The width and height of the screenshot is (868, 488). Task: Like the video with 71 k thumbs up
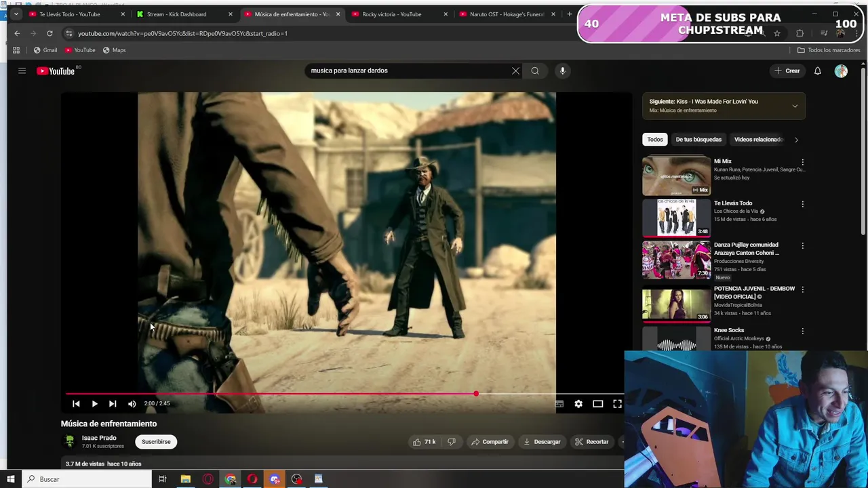[424, 442]
